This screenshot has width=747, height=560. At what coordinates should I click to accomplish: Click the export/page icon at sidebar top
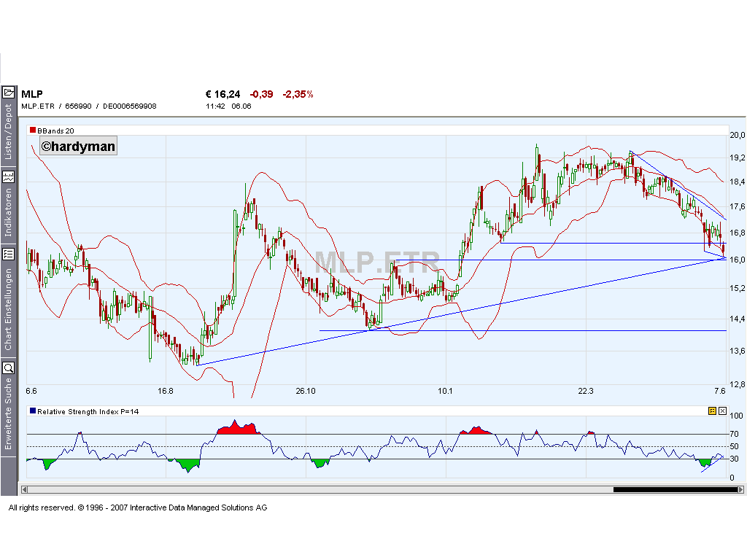[9, 93]
